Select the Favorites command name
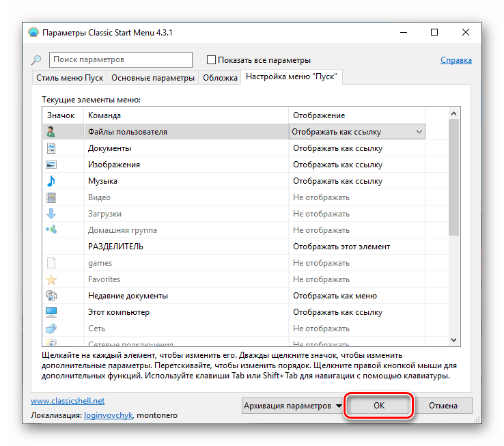The width and height of the screenshot is (504, 446). (104, 279)
